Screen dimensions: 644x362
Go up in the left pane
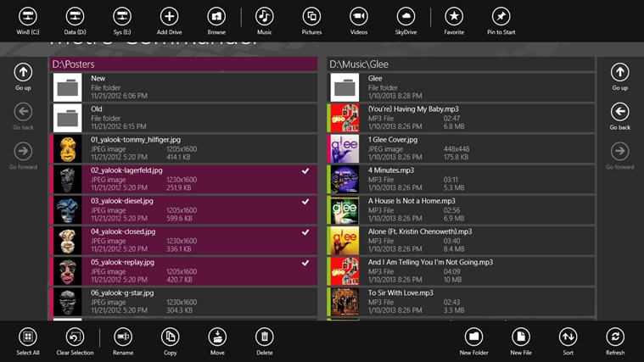point(24,73)
